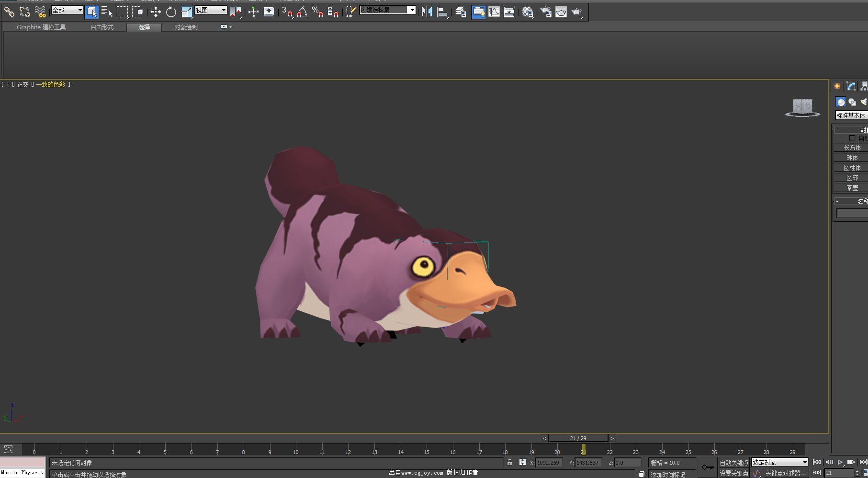Click the 圆柱体 cylinder button

click(852, 168)
